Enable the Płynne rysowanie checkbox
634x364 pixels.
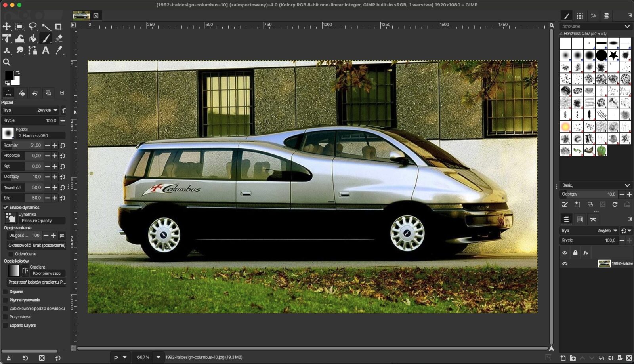6,300
